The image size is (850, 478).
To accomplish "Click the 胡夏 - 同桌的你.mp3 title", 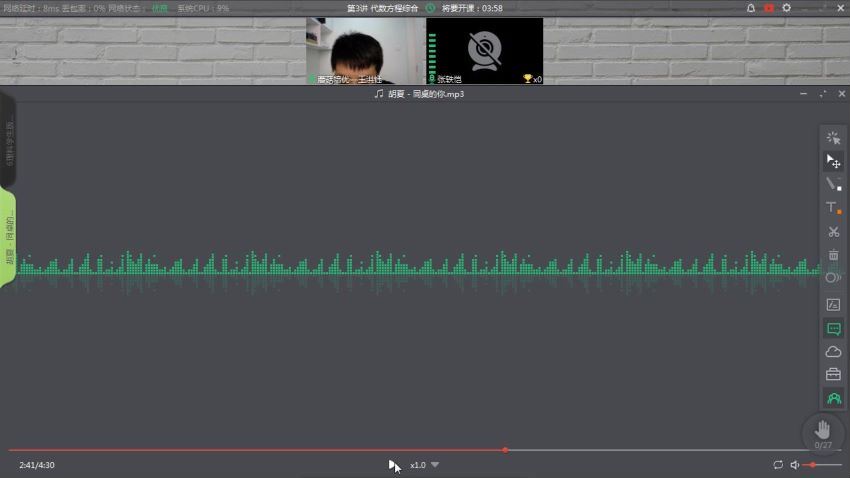I will pos(426,94).
